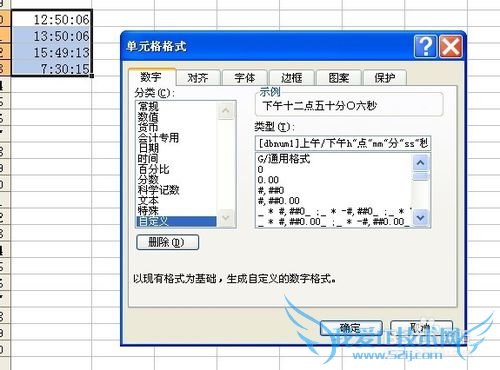Image resolution: width=500 pixels, height=370 pixels.
Task: Click the type list scrollbar thumb
Action: pyautogui.click(x=421, y=176)
